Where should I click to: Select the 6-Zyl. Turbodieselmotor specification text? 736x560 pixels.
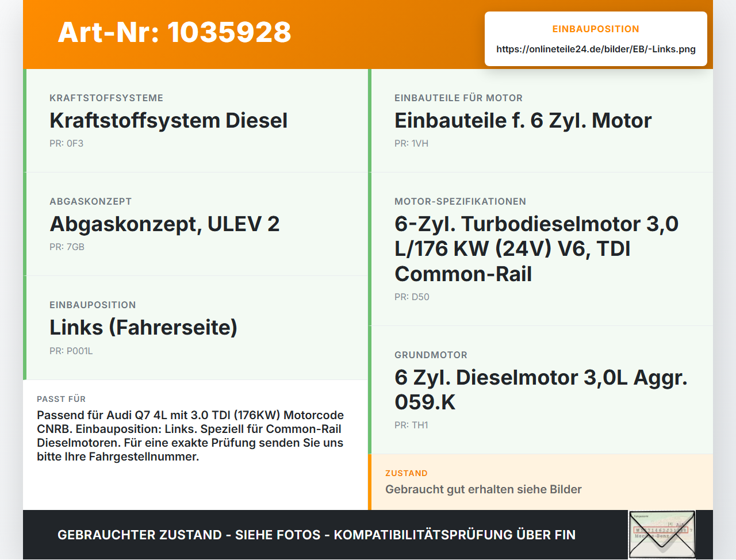tap(536, 249)
